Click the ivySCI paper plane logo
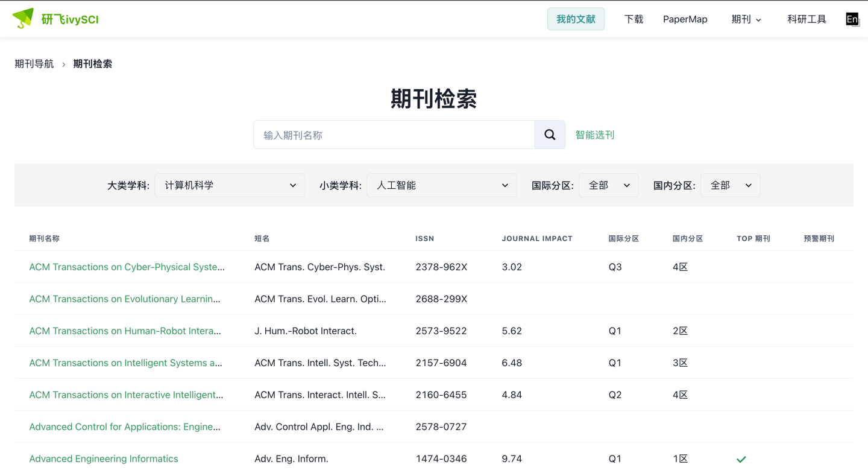 (x=24, y=19)
